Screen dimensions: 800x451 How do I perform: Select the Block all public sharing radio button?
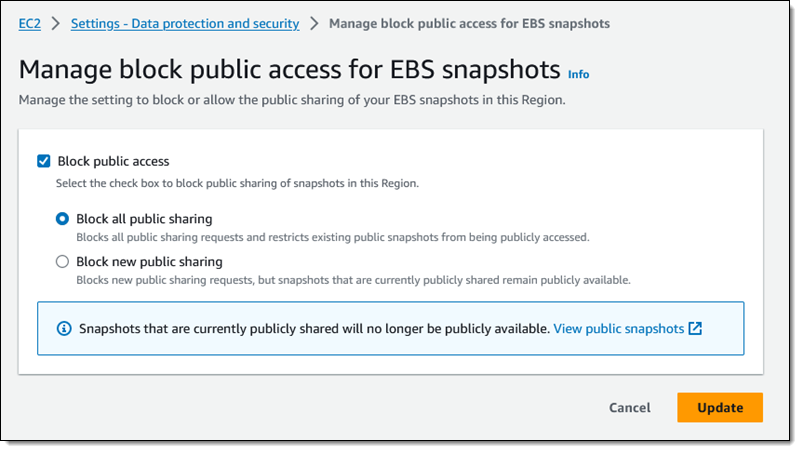63,219
